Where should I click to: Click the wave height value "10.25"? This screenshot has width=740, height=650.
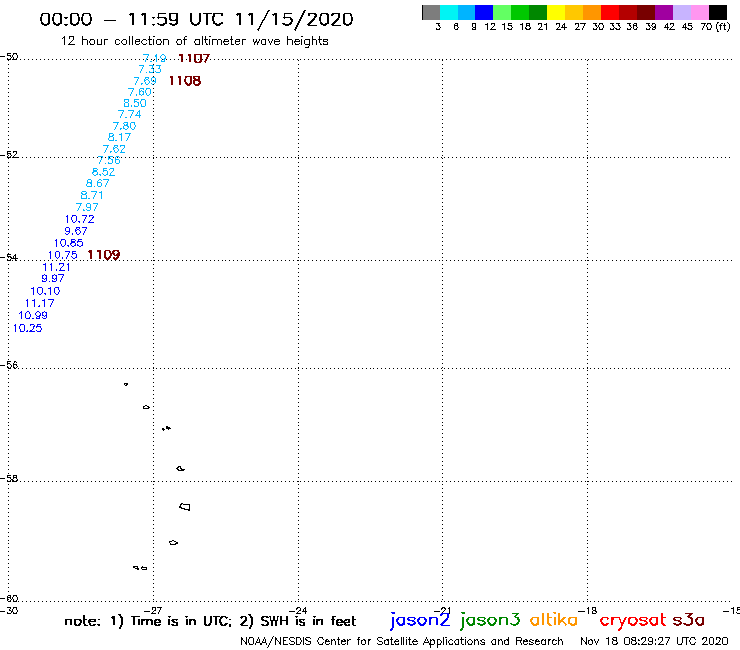pyautogui.click(x=27, y=328)
